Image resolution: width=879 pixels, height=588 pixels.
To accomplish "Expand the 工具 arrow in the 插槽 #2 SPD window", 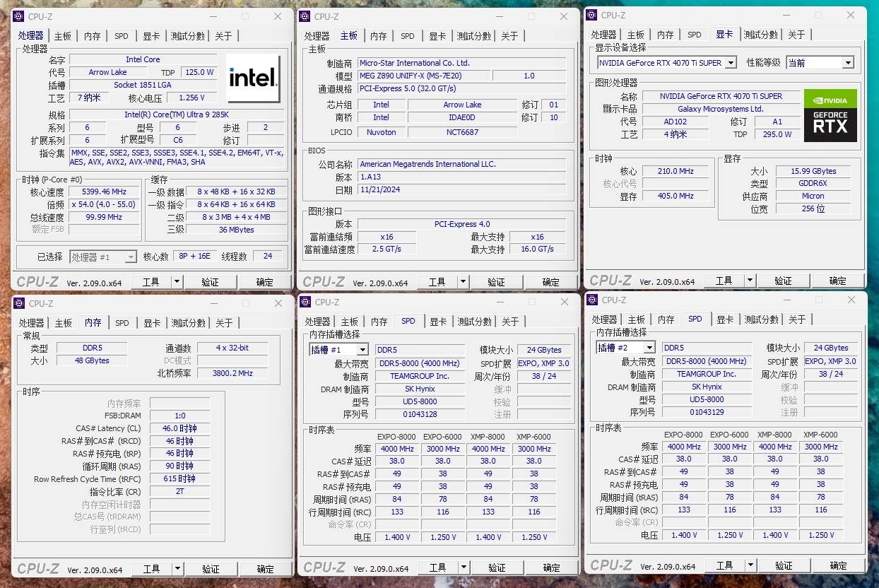I will 750,565.
